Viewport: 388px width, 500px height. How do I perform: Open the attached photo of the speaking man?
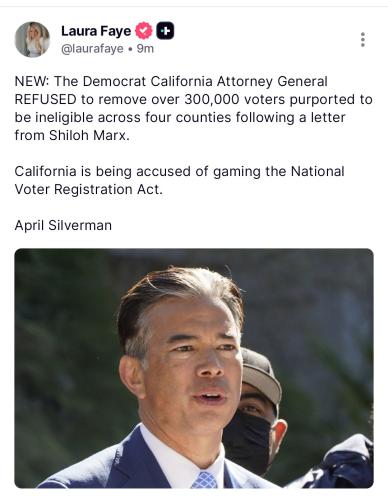pyautogui.click(x=194, y=368)
